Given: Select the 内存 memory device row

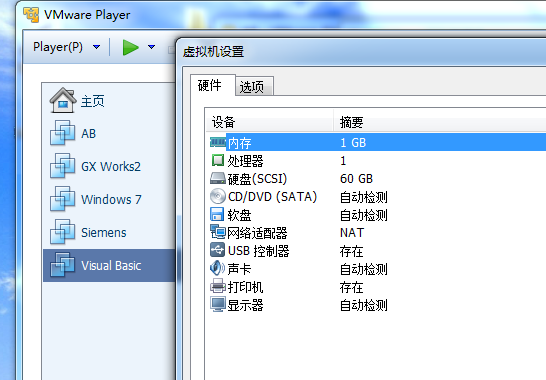Looking at the screenshot, I should click(x=377, y=142).
